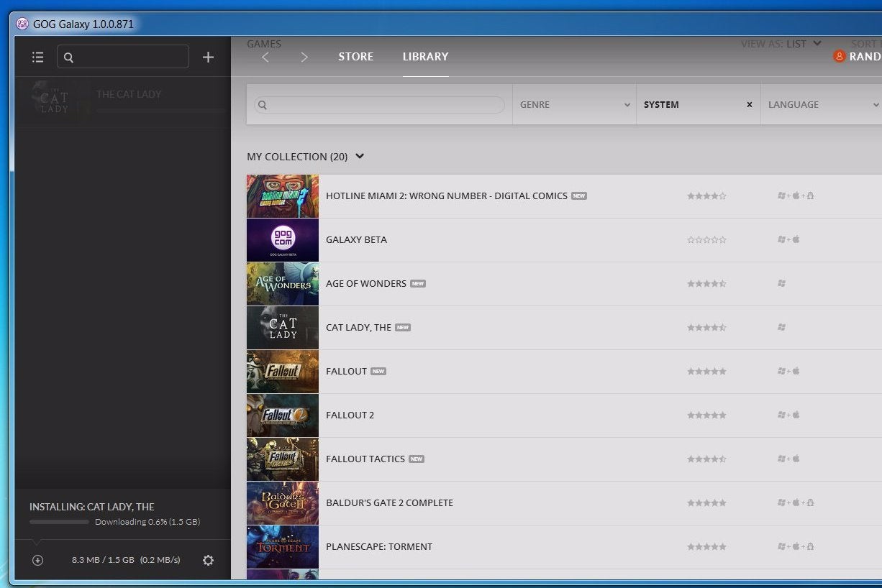Switch to the LIBRARY tab
The width and height of the screenshot is (882, 588).
click(x=425, y=56)
